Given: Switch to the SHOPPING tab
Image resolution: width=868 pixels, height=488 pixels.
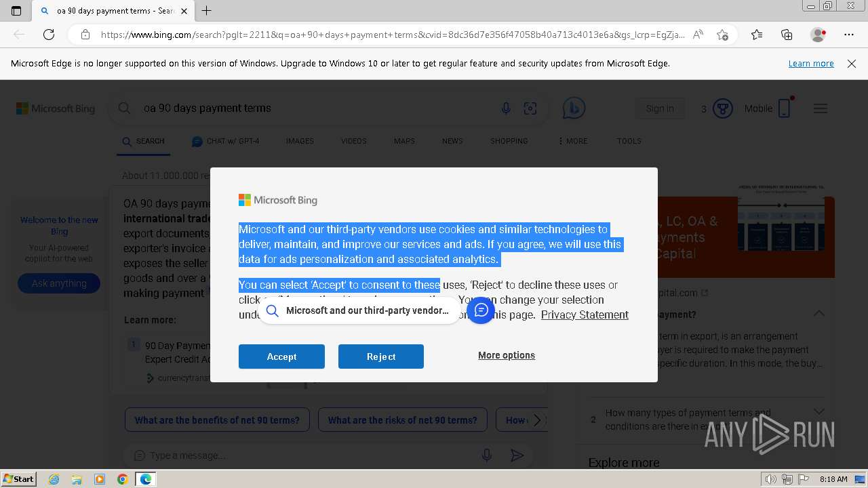Looking at the screenshot, I should pyautogui.click(x=509, y=141).
